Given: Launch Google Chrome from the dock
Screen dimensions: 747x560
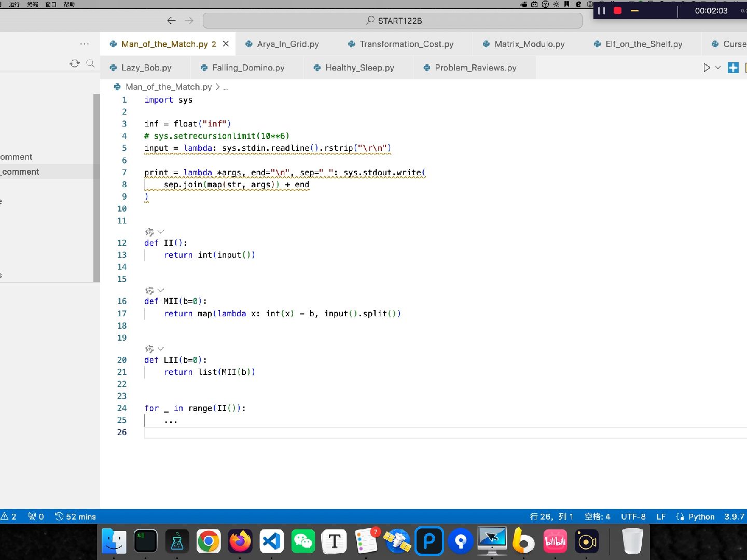Looking at the screenshot, I should (x=209, y=541).
